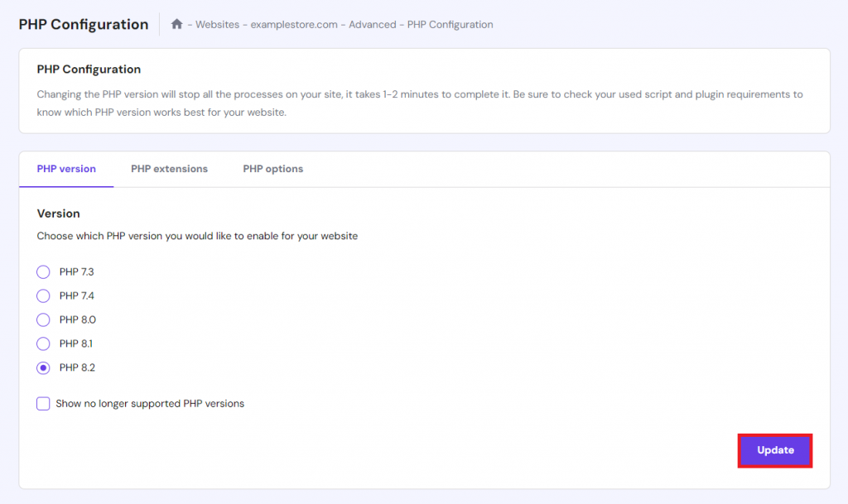Select the PHP version tab
Image resolution: width=848 pixels, height=504 pixels.
[x=65, y=169]
